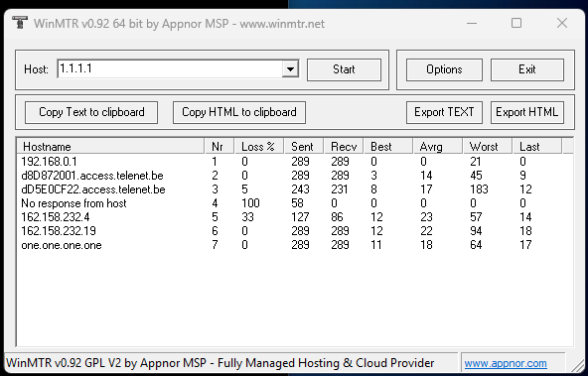Copy HTML to clipboard
The image size is (588, 376).
pyautogui.click(x=238, y=112)
